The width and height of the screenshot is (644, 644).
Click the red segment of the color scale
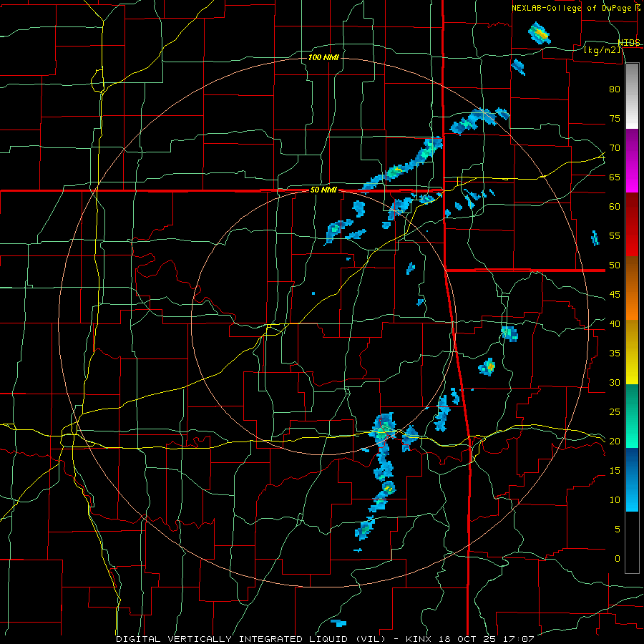(x=632, y=225)
